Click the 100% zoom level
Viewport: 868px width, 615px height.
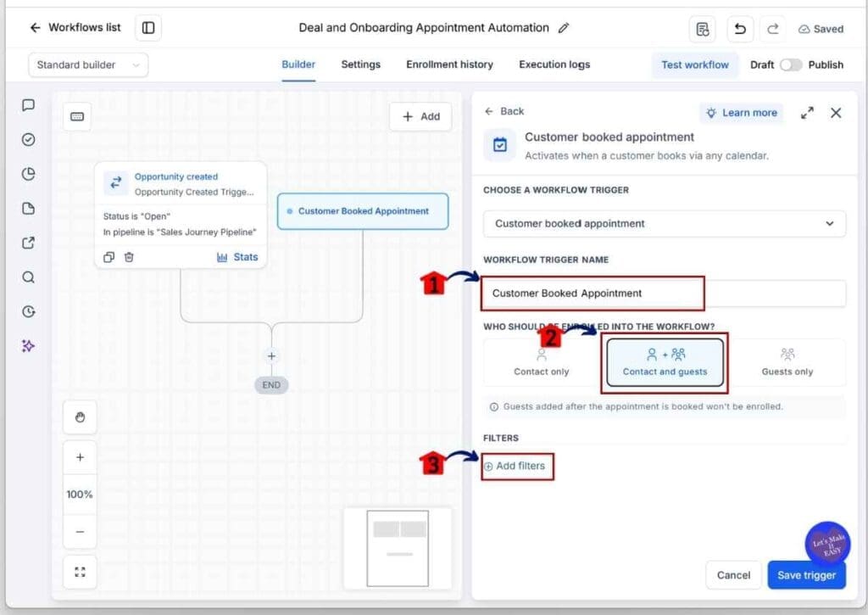click(x=80, y=495)
